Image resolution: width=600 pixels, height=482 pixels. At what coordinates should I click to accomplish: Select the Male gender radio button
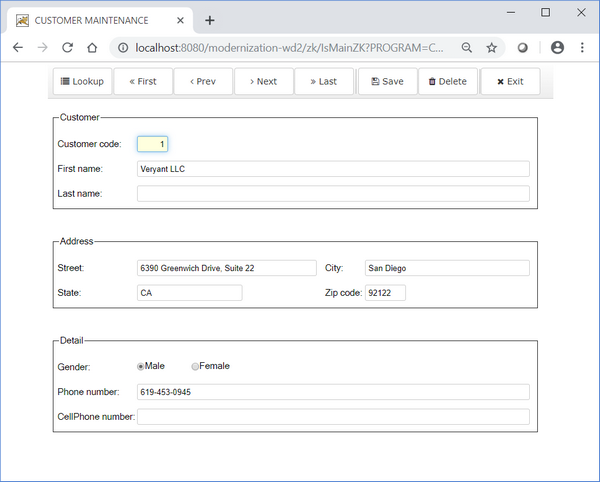click(x=141, y=367)
